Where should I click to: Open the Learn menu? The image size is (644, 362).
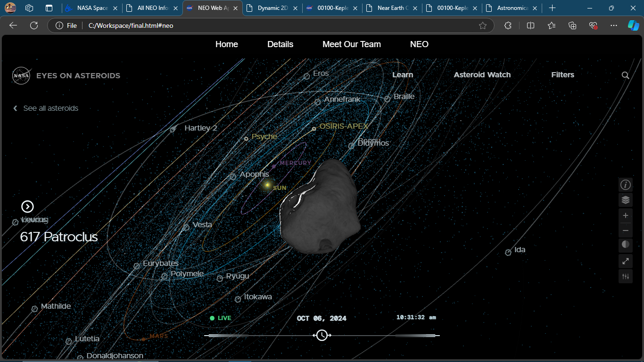[403, 75]
